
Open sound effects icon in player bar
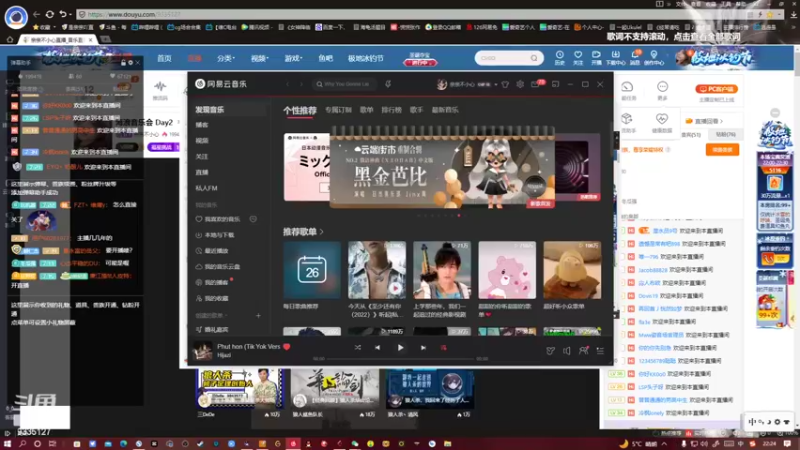point(550,351)
